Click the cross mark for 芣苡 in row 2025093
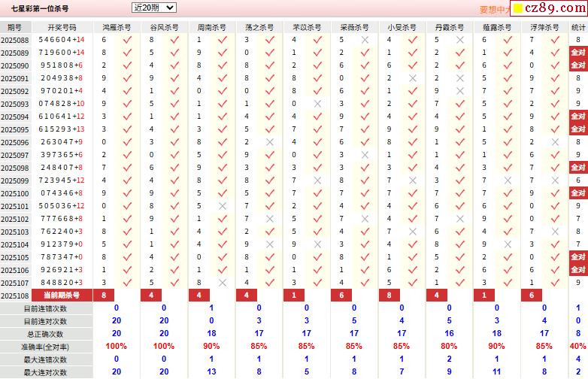This screenshot has height=379, width=588. click(x=317, y=104)
